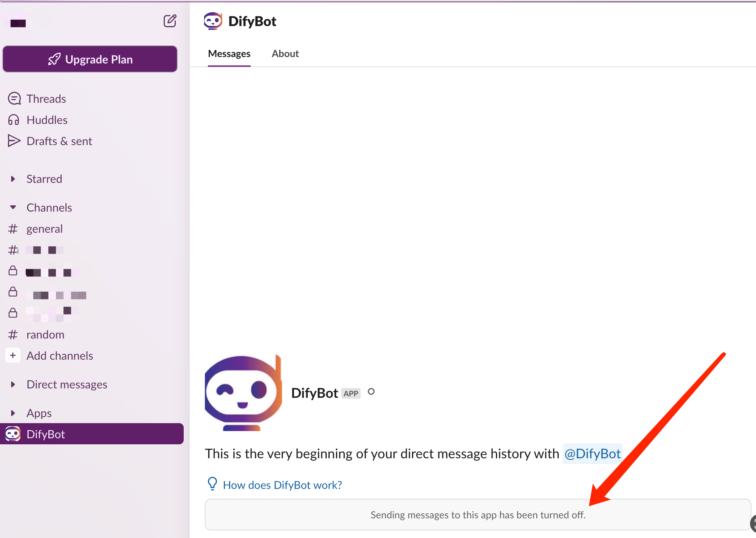
Task: Click the large DifyBot profile picture
Action: 243,393
